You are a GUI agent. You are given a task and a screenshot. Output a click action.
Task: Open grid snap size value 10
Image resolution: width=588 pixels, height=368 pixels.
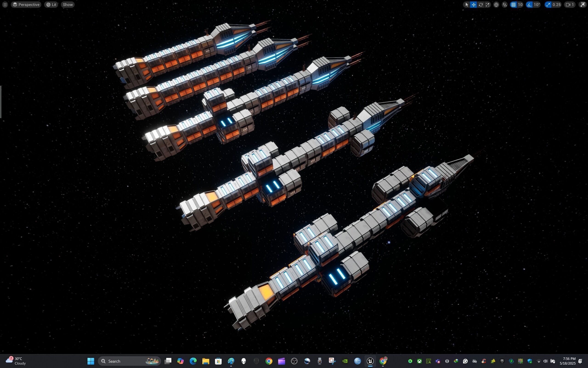tap(520, 5)
